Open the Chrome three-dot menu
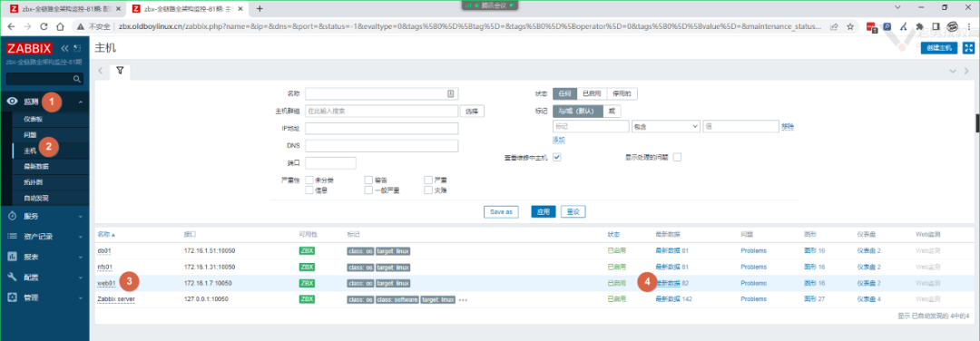The width and height of the screenshot is (980, 341). [x=969, y=27]
